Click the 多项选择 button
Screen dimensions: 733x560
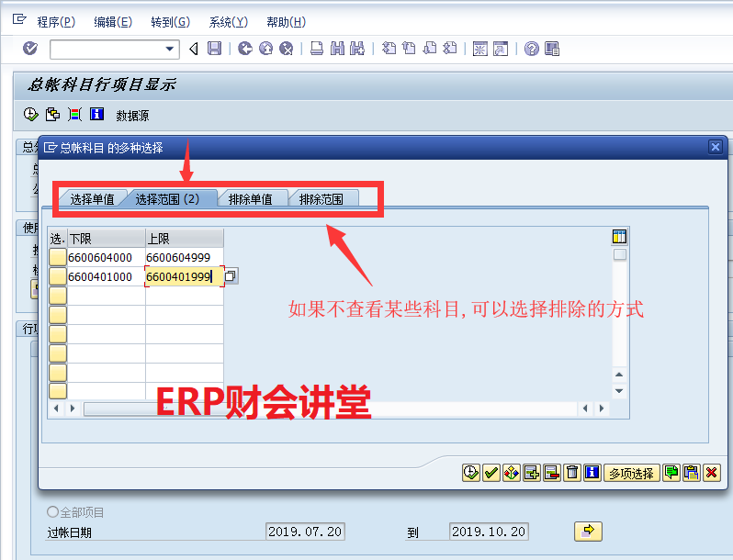[x=631, y=473]
